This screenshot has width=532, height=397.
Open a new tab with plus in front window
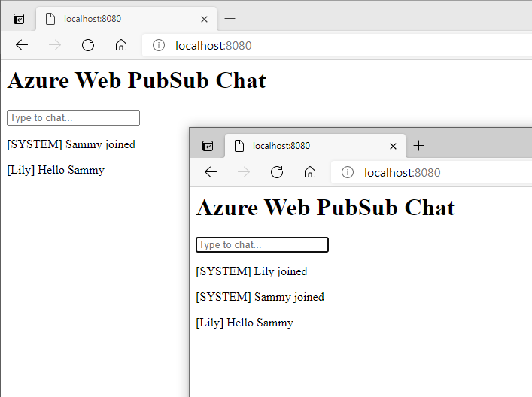point(418,145)
